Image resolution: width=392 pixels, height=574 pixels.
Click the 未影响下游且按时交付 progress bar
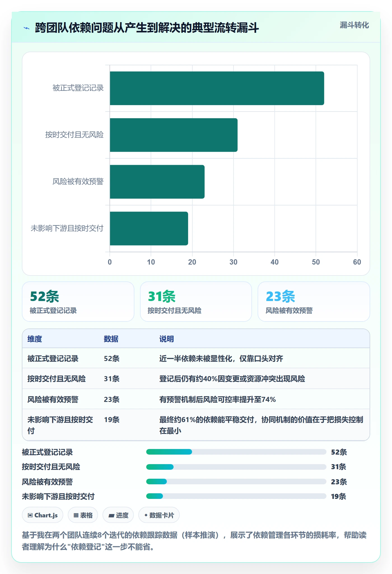[236, 496]
